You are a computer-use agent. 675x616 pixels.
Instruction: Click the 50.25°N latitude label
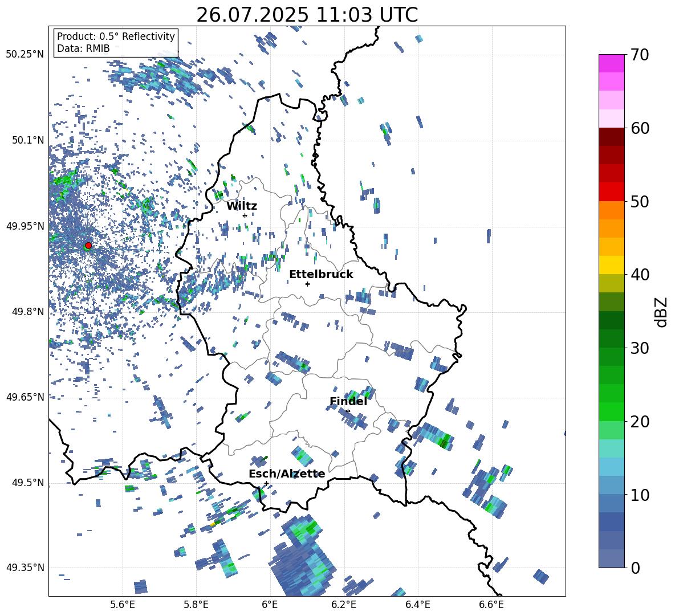tap(25, 55)
